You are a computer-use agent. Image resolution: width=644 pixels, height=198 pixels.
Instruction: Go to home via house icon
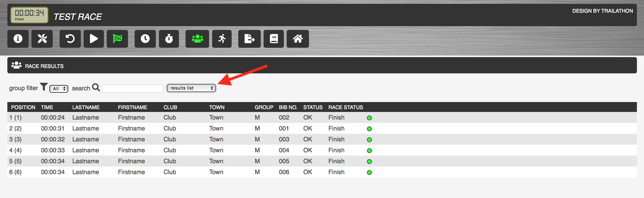click(x=298, y=39)
